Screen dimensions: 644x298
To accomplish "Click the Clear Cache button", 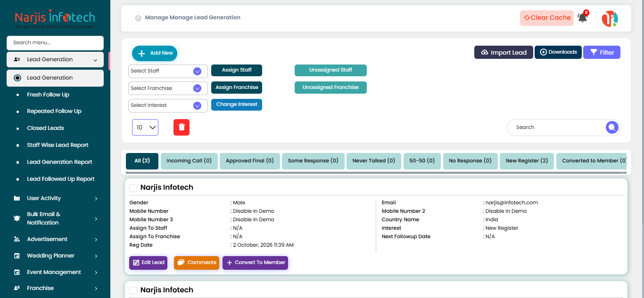I will [547, 18].
